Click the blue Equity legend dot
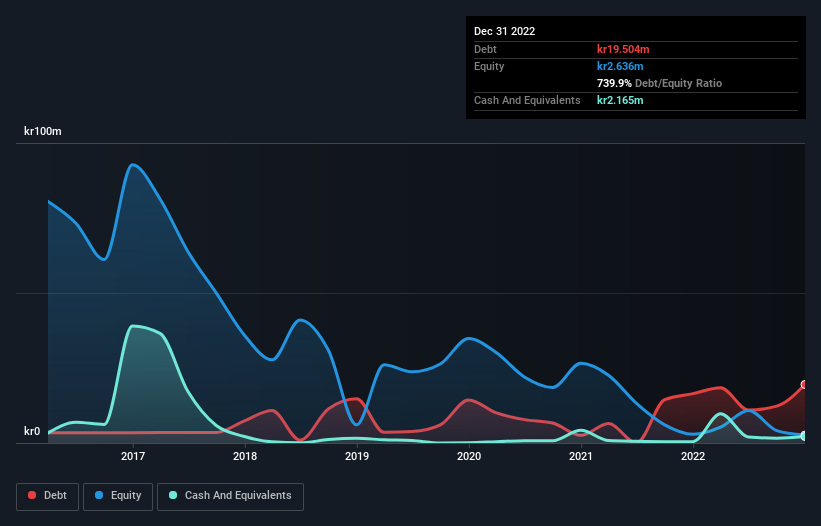 (x=99, y=495)
